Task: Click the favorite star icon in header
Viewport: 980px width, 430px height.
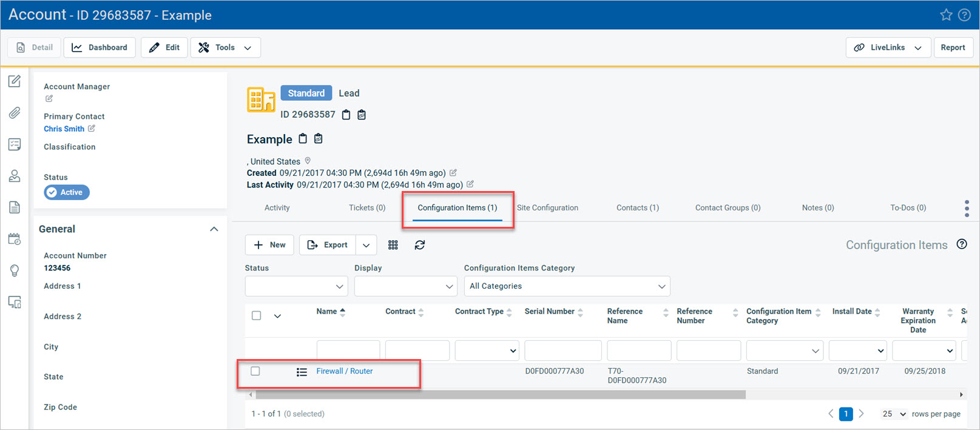Action: coord(945,15)
